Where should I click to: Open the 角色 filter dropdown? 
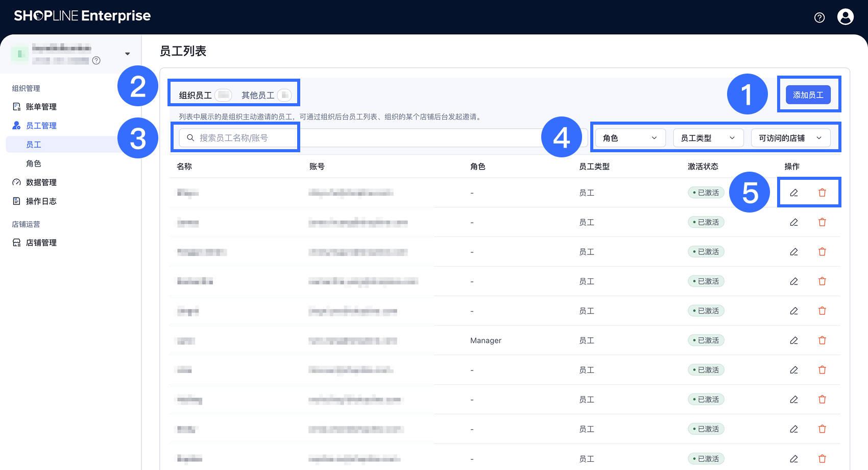[x=630, y=138]
